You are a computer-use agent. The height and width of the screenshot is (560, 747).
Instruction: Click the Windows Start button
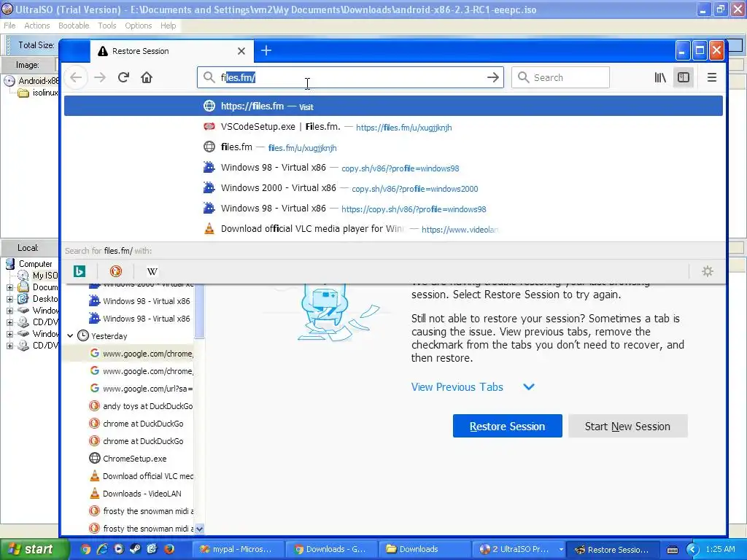(34, 549)
